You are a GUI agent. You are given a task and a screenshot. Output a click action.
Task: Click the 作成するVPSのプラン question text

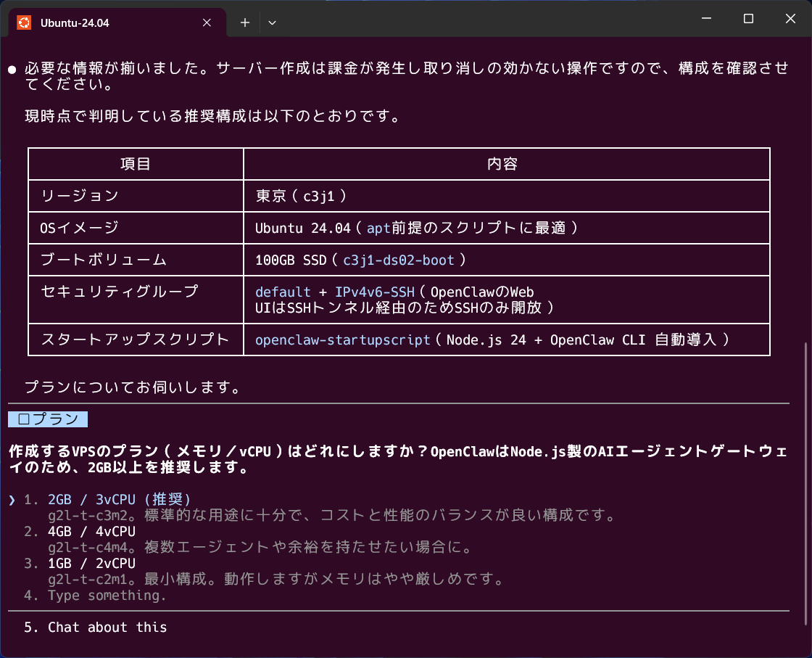pyautogui.click(x=398, y=459)
